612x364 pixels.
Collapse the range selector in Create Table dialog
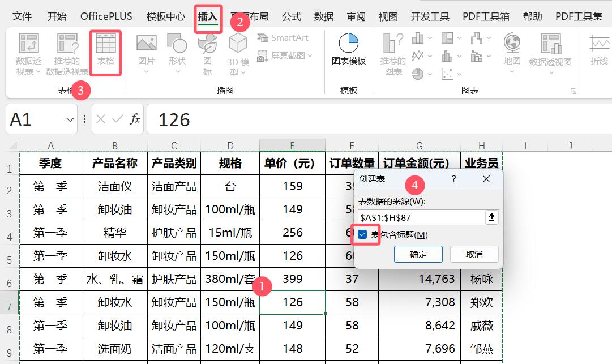click(492, 217)
